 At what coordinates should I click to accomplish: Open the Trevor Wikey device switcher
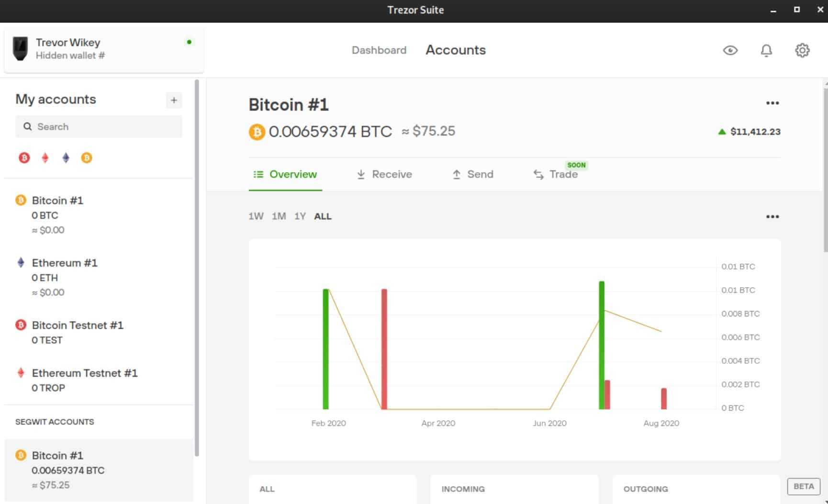pyautogui.click(x=104, y=49)
